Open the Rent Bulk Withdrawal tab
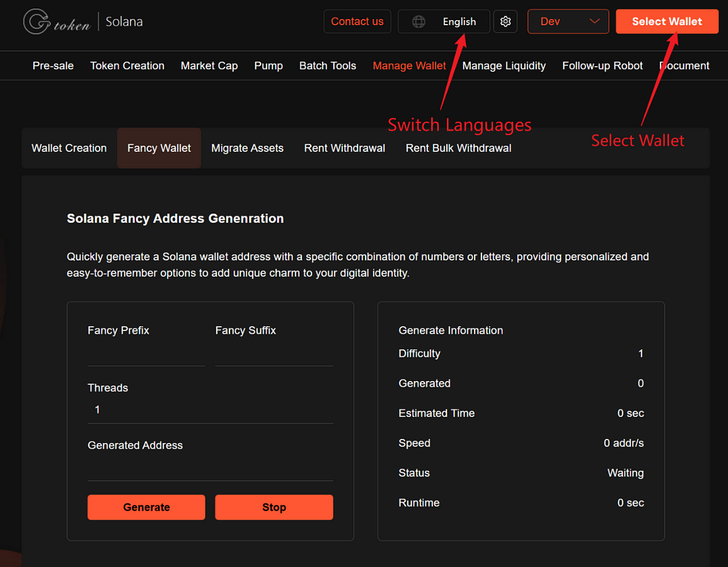Screen dimensions: 728x567 (x=458, y=148)
